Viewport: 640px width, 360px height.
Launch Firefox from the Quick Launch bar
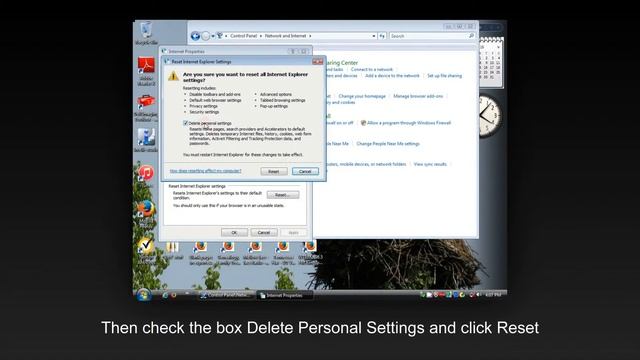[x=174, y=295]
